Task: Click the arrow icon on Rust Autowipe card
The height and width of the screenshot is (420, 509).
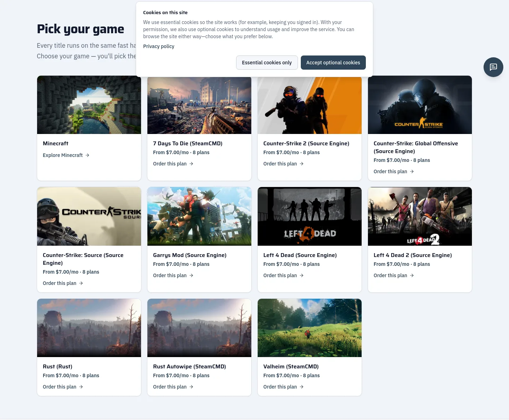Action: click(x=191, y=387)
